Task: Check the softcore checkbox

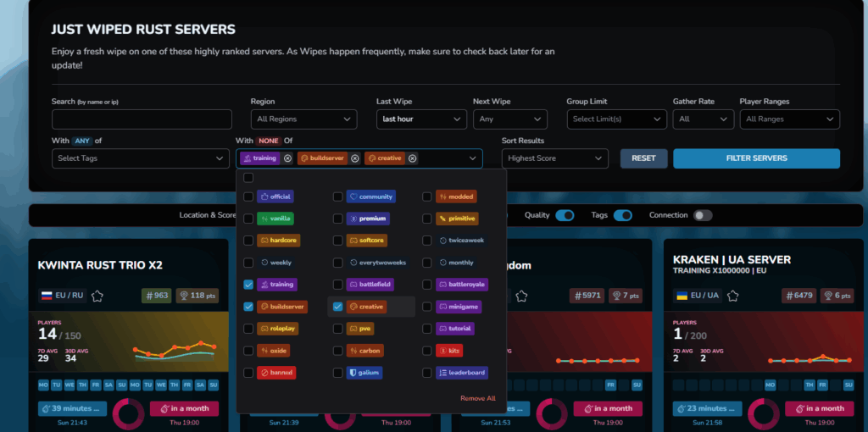Action: pos(337,241)
